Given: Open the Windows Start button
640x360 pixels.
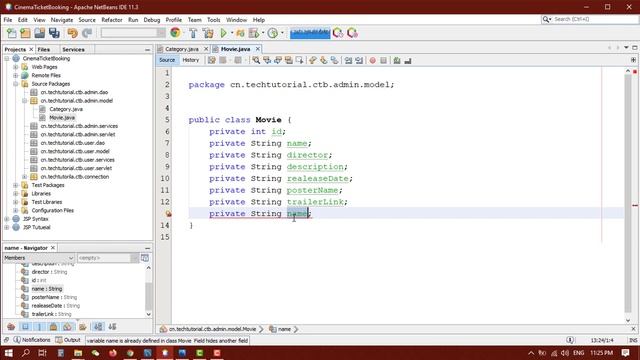Looking at the screenshot, I should click(x=8, y=353).
